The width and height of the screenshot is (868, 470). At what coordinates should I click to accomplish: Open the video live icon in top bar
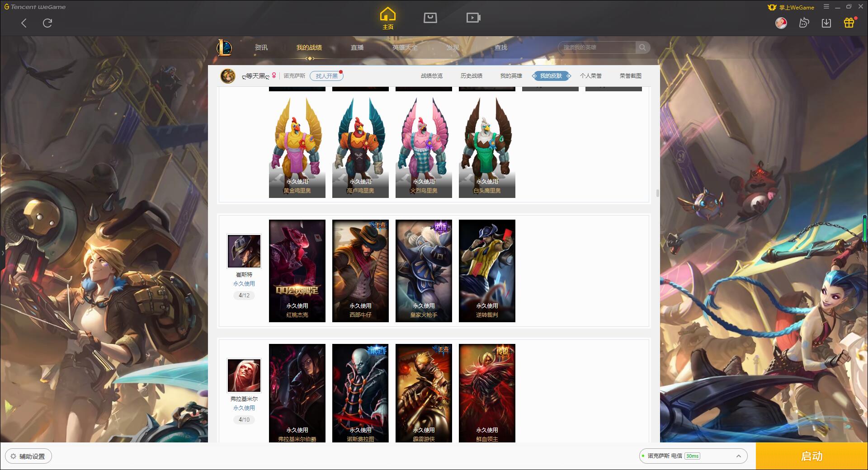(473, 18)
